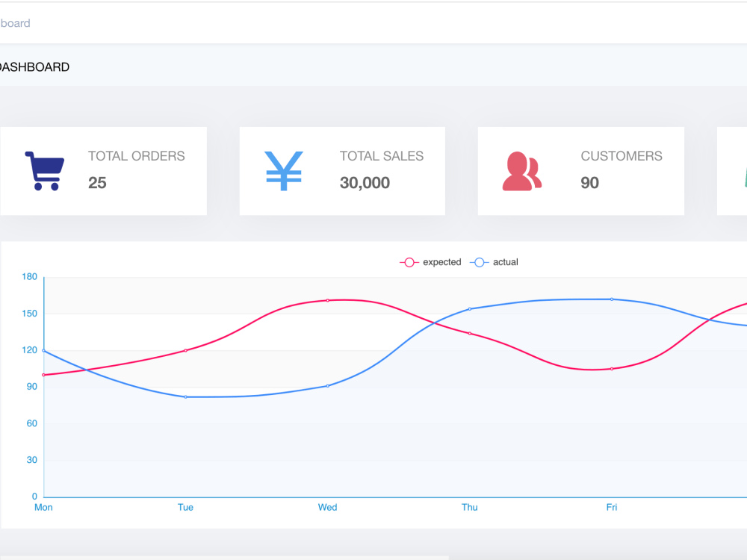Click the Wed x-axis label

tap(327, 508)
